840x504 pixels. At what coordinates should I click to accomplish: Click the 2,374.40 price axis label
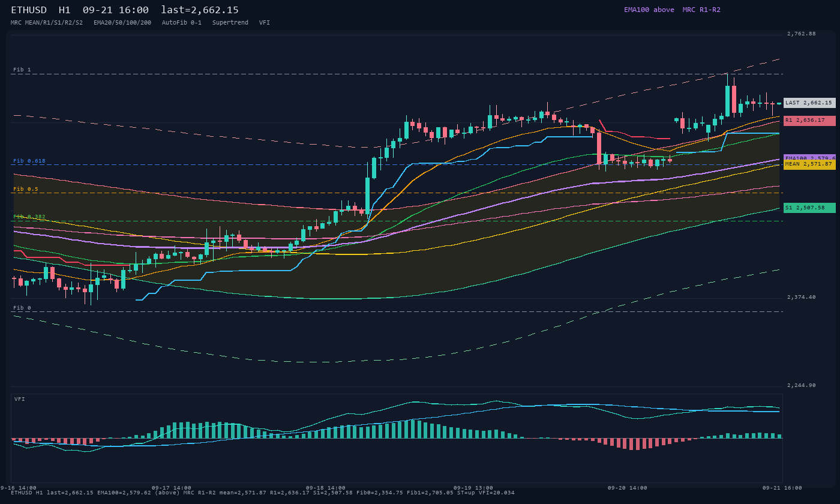[802, 297]
